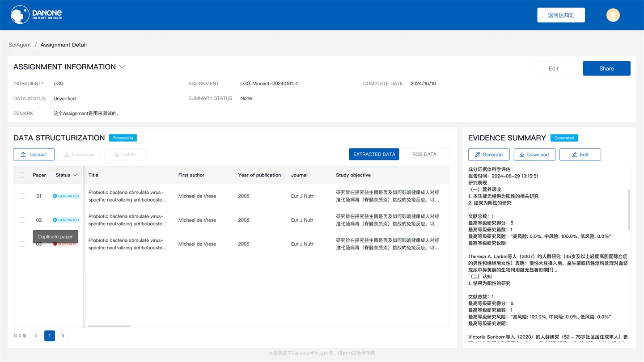Click the horizontal scrollbar under the table

click(110, 326)
